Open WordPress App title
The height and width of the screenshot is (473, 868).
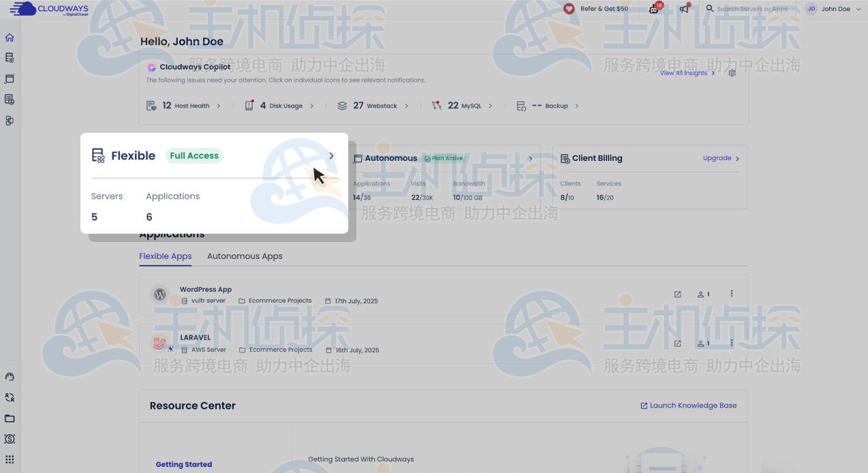(206, 289)
